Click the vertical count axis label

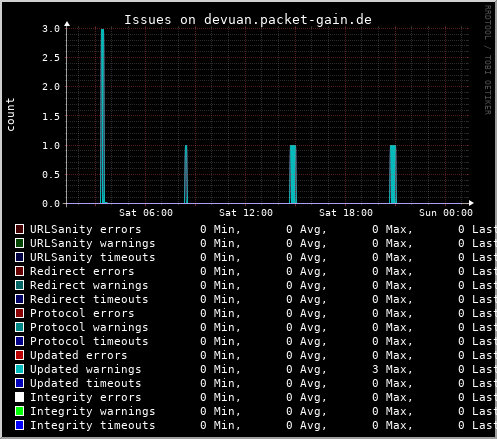pyautogui.click(x=10, y=114)
